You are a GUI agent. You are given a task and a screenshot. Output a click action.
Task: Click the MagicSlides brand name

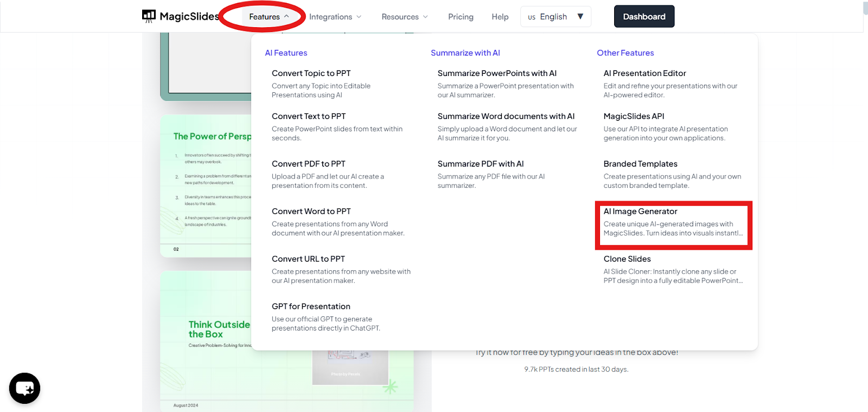point(189,16)
